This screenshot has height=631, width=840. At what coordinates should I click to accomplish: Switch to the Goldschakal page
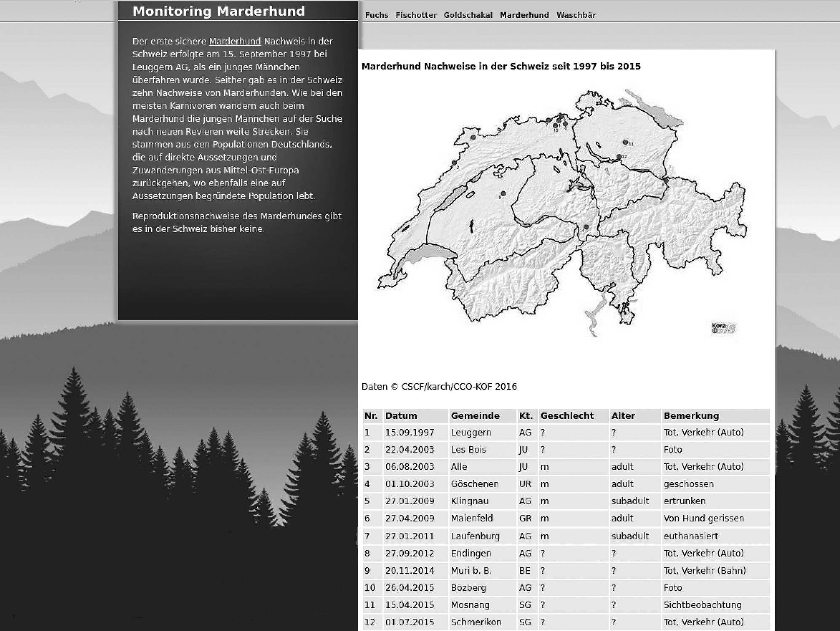pyautogui.click(x=468, y=15)
